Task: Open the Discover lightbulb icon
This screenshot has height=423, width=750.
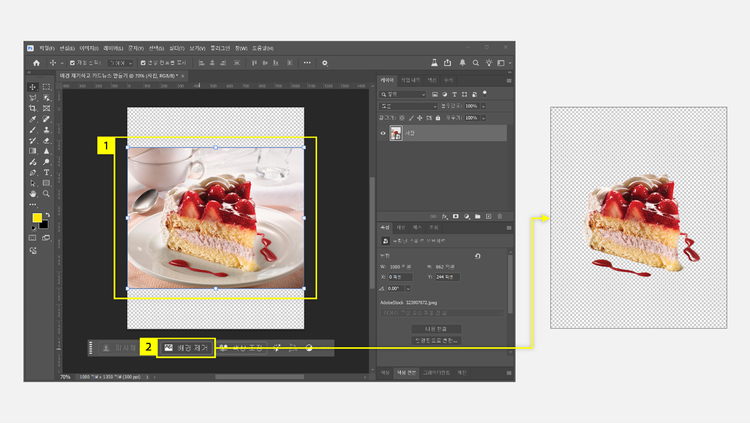Action: pyautogui.click(x=488, y=63)
